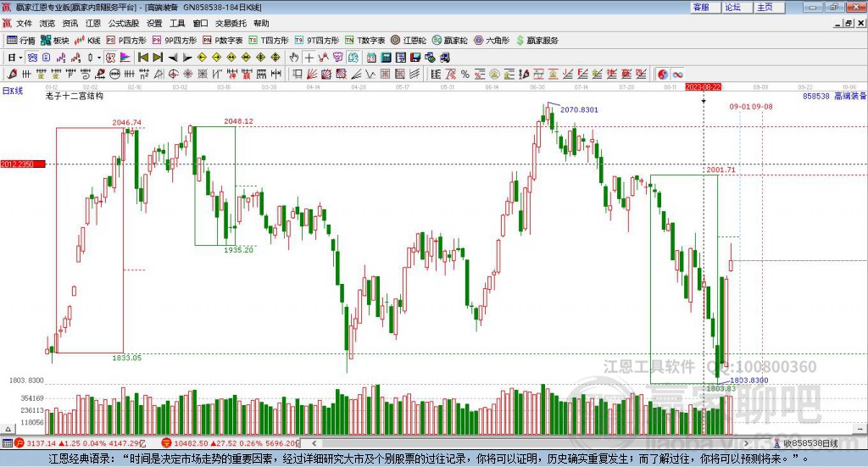The height and width of the screenshot is (467, 868).
Task: Click the Shenzhen index 10482.50 status entry
Action: tap(231, 443)
